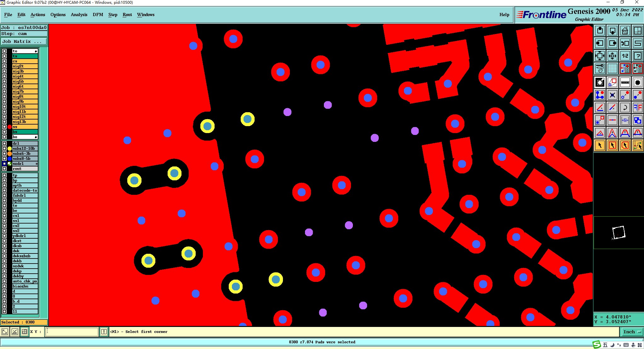Click the rotate arrow tool icon
The height and width of the screenshot is (349, 644).
625,108
